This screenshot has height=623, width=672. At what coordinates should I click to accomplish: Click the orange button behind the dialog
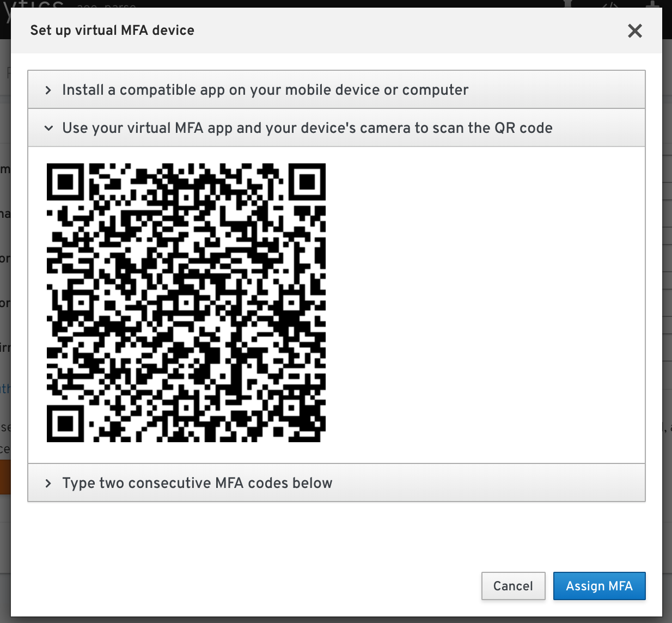pyautogui.click(x=5, y=477)
